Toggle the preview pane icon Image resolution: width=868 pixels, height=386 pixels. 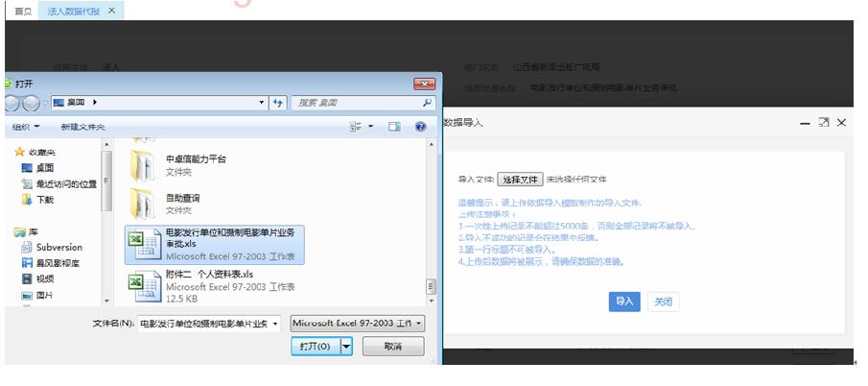pos(394,127)
